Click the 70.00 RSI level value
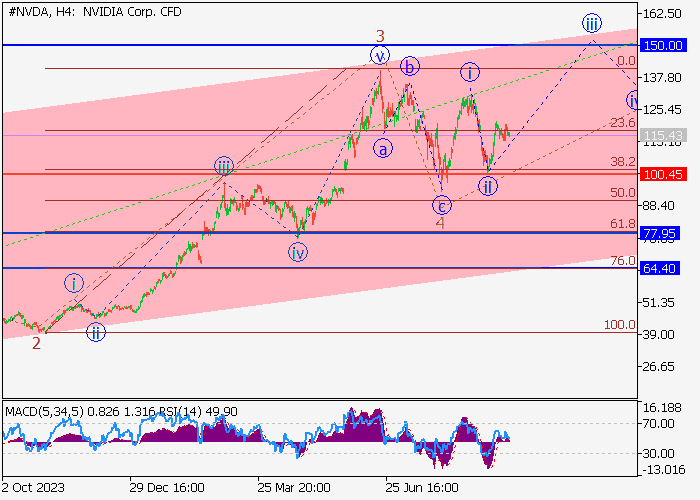The height and width of the screenshot is (500, 700). click(x=658, y=423)
